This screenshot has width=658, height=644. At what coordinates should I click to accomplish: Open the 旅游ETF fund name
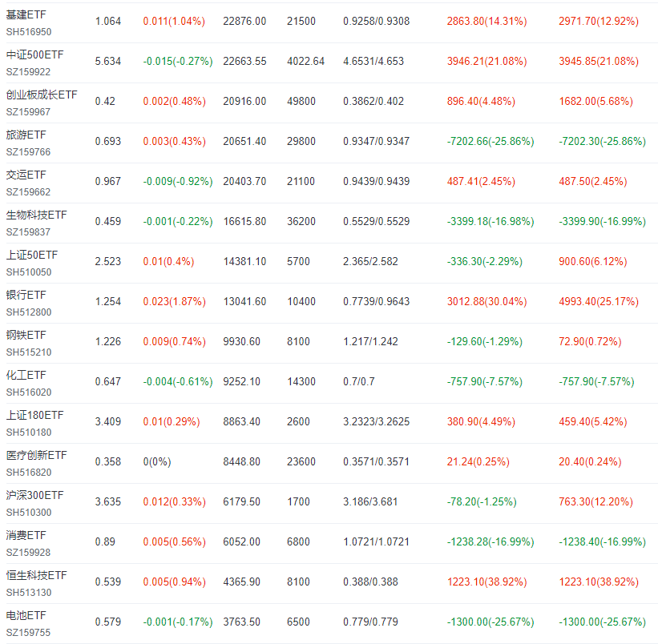pos(26,135)
